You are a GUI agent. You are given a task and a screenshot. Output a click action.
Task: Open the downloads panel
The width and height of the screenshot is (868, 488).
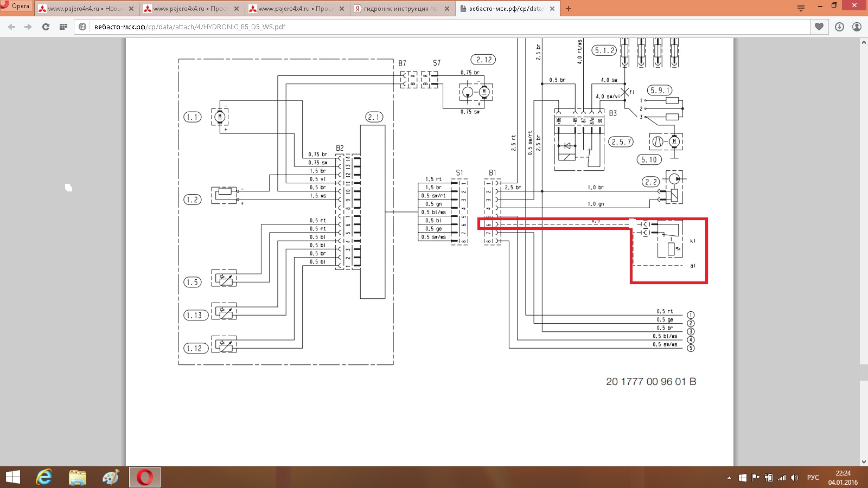coord(839,27)
